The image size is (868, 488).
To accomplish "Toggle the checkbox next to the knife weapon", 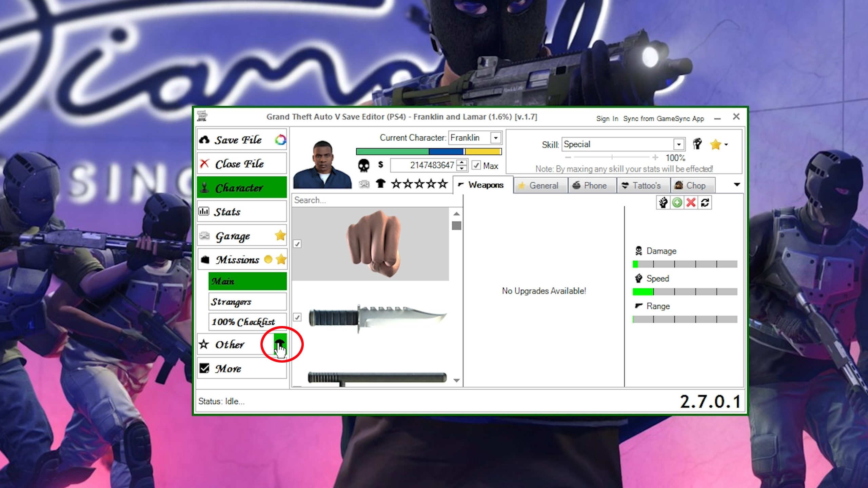I will click(x=297, y=317).
